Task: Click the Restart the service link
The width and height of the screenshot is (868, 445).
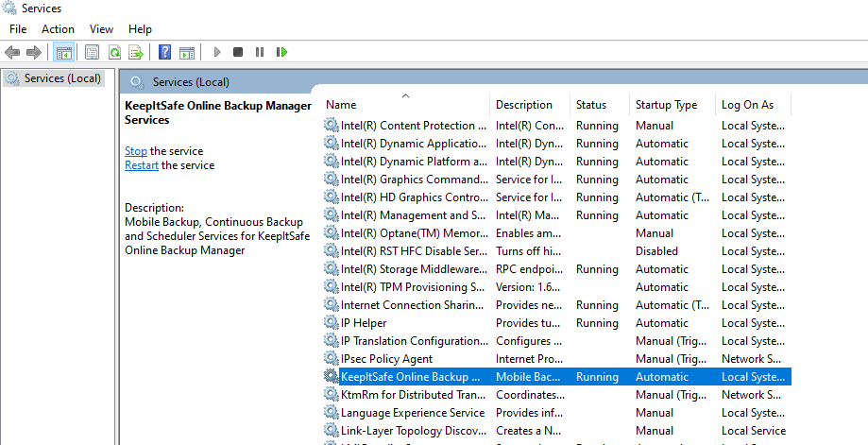Action: (x=141, y=165)
